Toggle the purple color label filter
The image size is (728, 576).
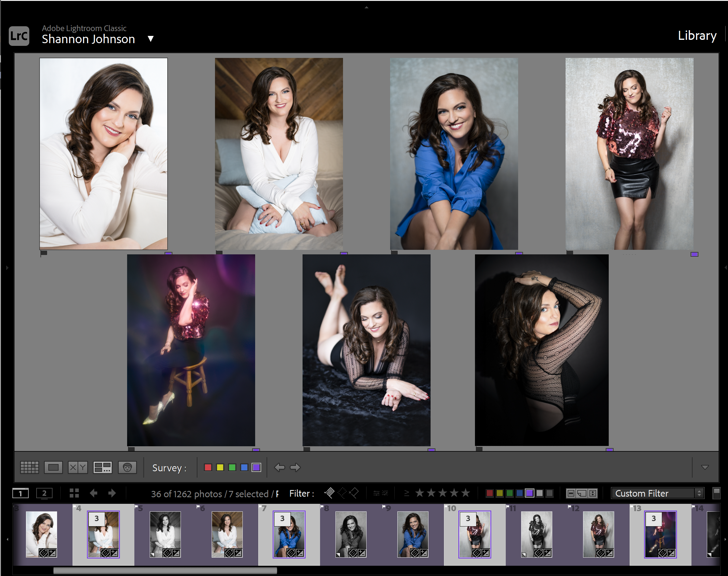point(529,493)
